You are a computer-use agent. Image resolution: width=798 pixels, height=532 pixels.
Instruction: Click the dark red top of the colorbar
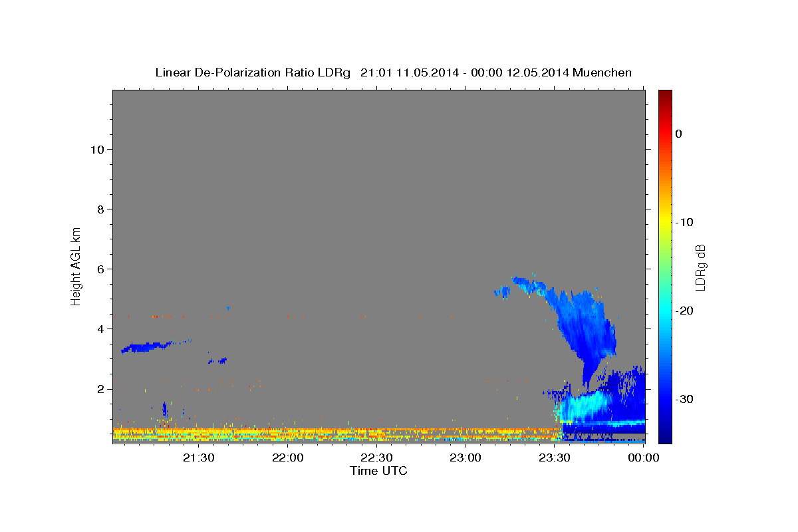tap(665, 95)
